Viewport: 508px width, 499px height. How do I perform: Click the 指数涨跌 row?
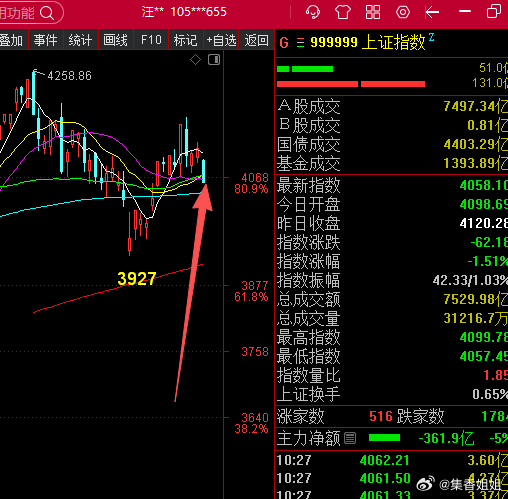click(392, 242)
